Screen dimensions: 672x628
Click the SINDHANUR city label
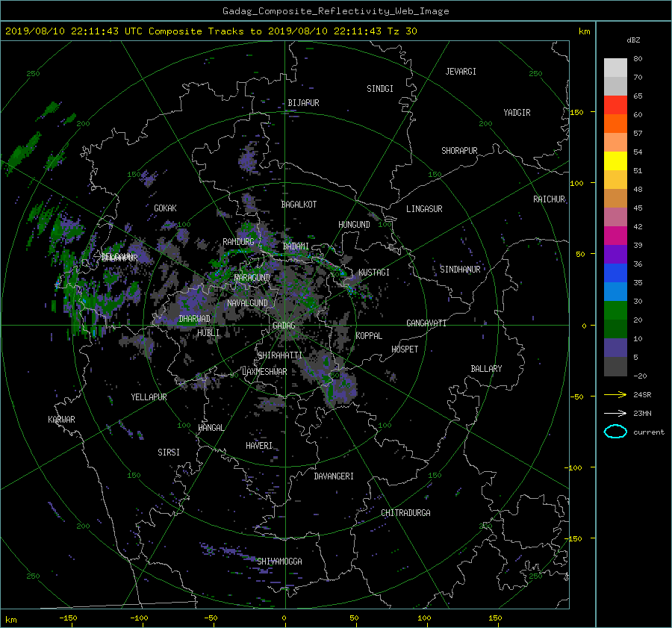tap(460, 270)
